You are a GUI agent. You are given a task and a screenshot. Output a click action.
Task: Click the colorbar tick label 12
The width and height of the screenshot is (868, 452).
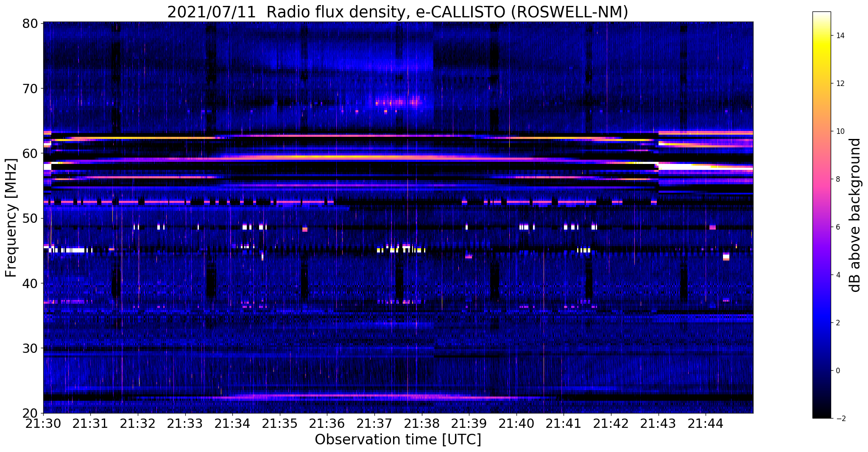[x=840, y=83]
